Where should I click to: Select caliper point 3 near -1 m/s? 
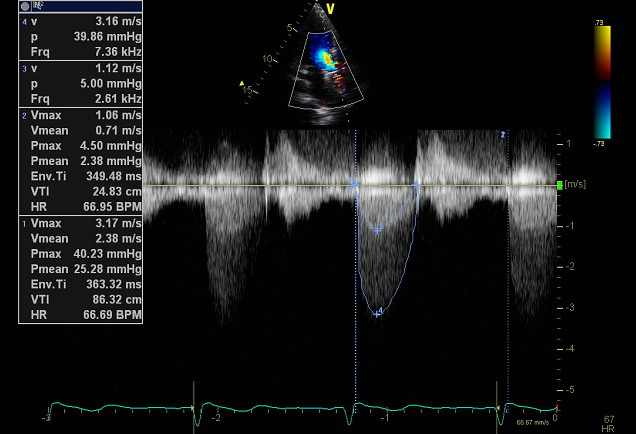click(377, 229)
